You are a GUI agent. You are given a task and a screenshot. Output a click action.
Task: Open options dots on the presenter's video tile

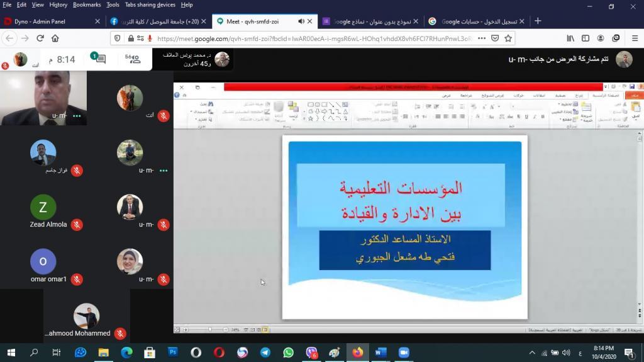click(x=77, y=116)
